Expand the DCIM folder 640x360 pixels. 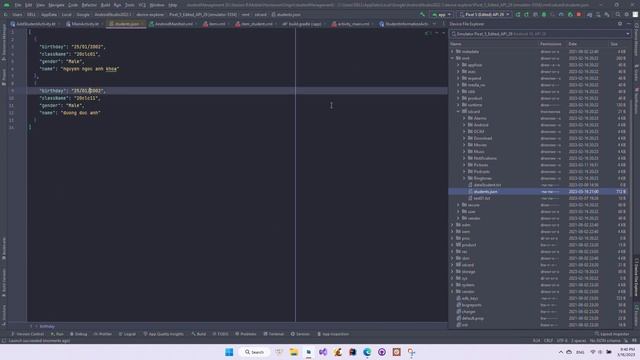[x=464, y=131]
